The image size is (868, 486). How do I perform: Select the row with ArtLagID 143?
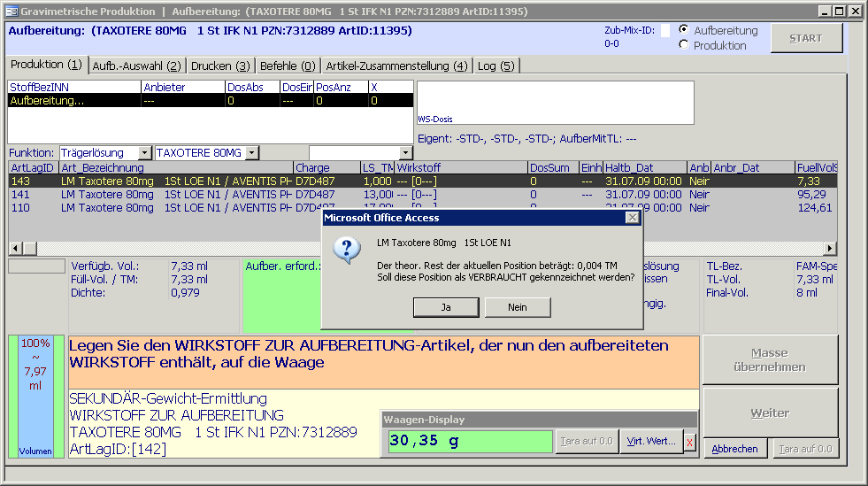tap(423, 181)
